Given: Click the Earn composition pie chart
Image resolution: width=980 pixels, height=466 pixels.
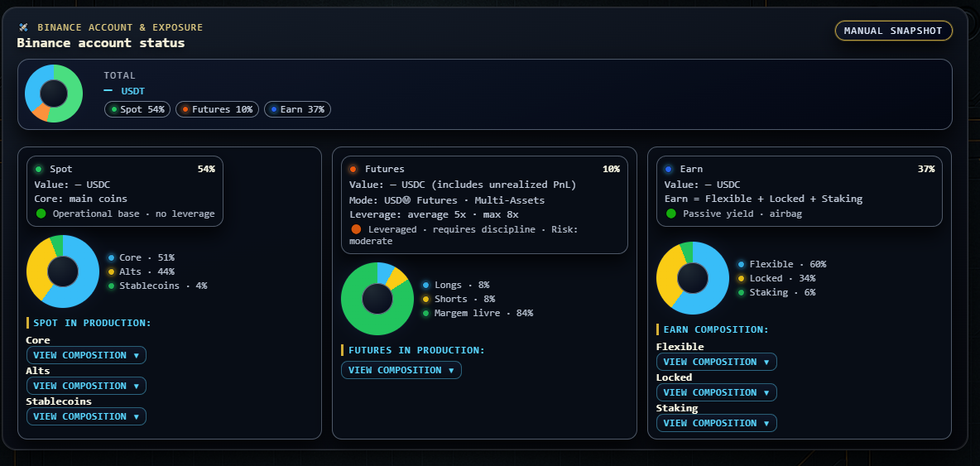Looking at the screenshot, I should 693,278.
